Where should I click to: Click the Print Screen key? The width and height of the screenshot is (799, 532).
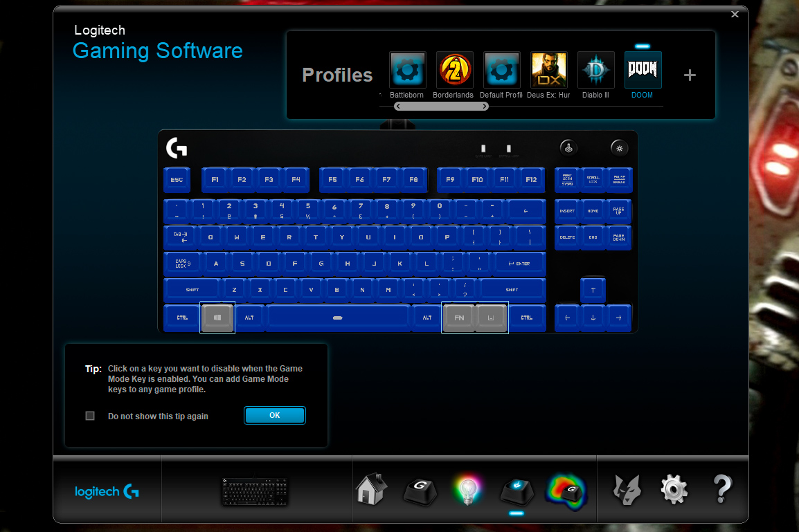click(567, 180)
